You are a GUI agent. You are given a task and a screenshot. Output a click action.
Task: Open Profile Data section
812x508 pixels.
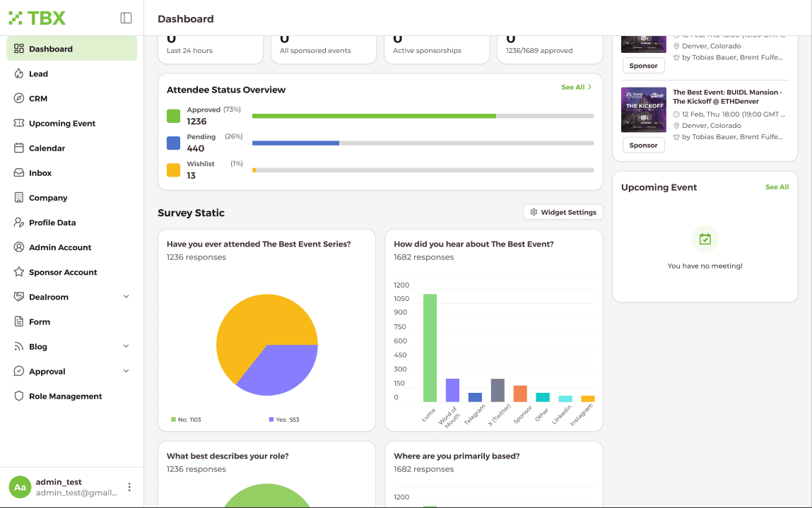pos(72,223)
